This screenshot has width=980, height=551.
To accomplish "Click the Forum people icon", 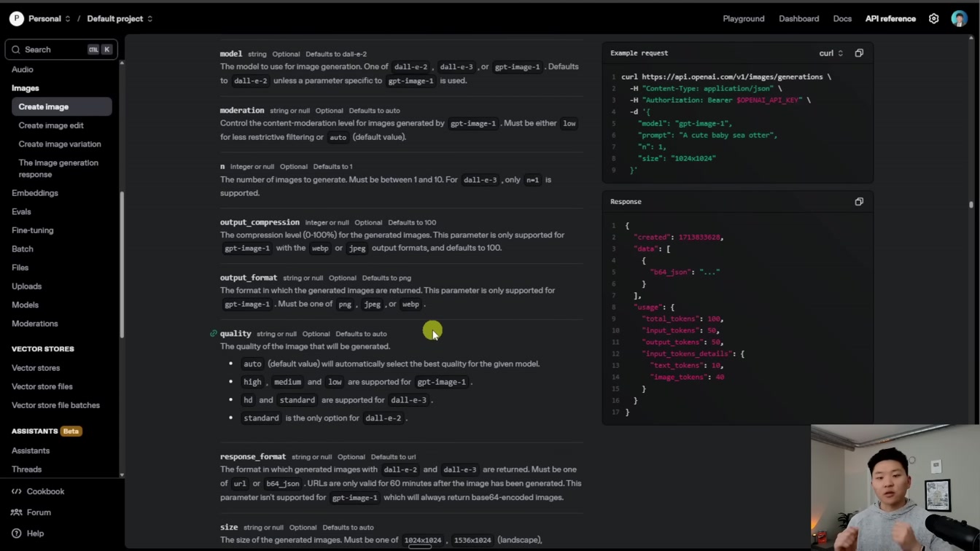I will pyautogui.click(x=17, y=512).
